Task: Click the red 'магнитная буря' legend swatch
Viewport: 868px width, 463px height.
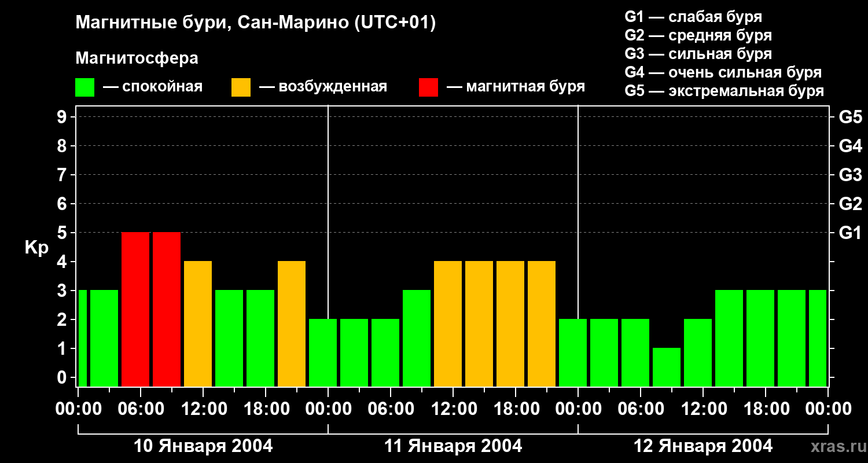Action: point(428,87)
